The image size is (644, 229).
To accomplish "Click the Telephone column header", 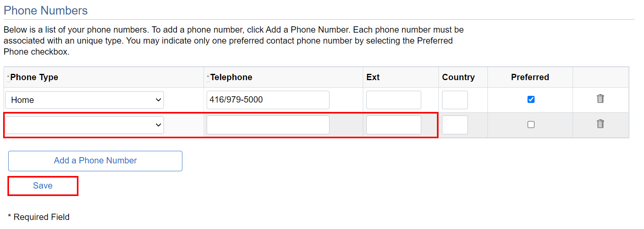I will click(231, 77).
